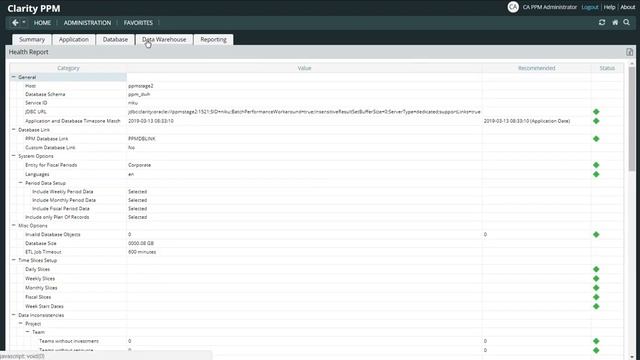Select the Include only Plan Of Records row
The image size is (640, 360).
point(57,217)
